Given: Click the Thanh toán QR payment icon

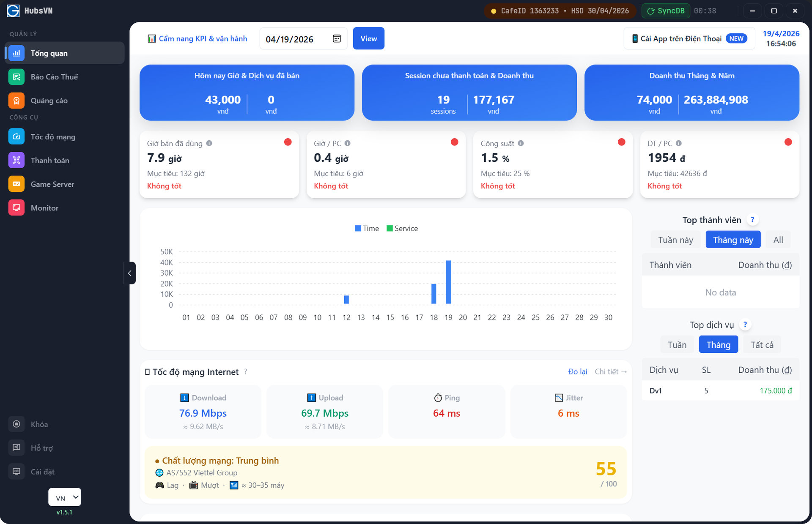Looking at the screenshot, I should [x=16, y=161].
